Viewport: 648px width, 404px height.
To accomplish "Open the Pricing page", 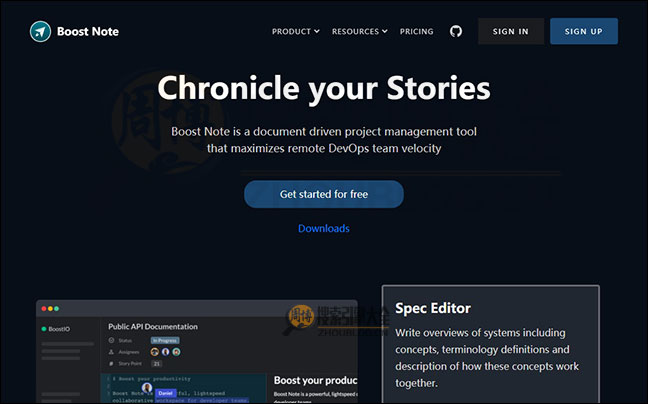I will (417, 31).
